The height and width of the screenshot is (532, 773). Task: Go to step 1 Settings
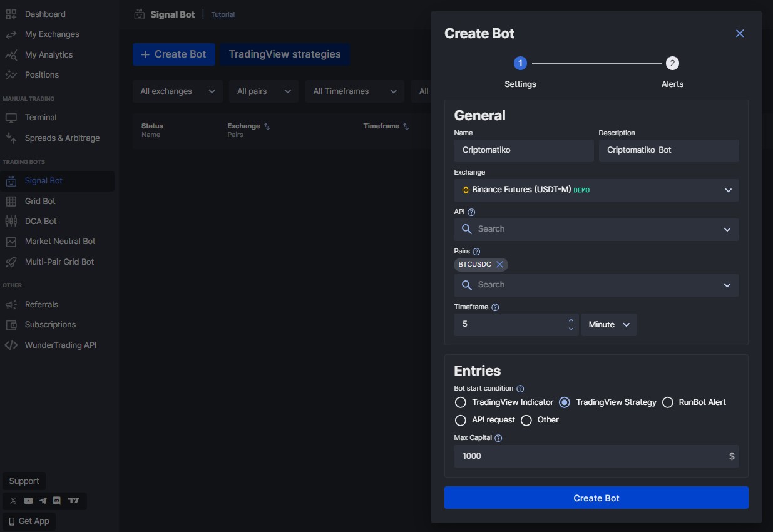pyautogui.click(x=520, y=63)
